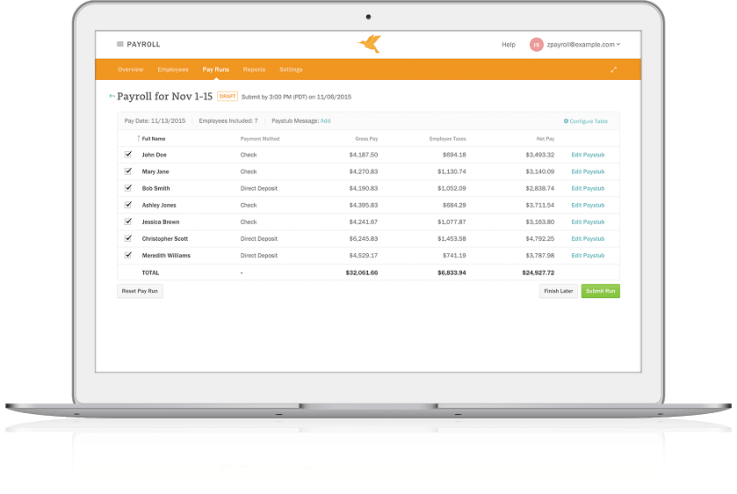This screenshot has width=737, height=494.
Task: Open the Settings tab
Action: pyautogui.click(x=291, y=70)
